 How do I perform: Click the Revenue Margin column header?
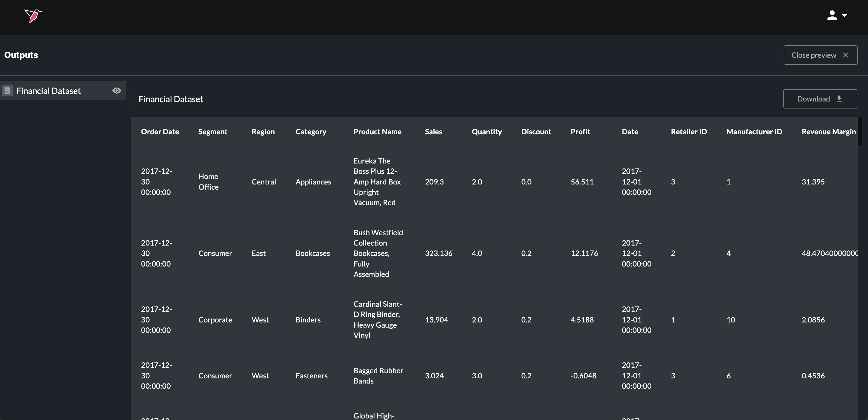828,132
